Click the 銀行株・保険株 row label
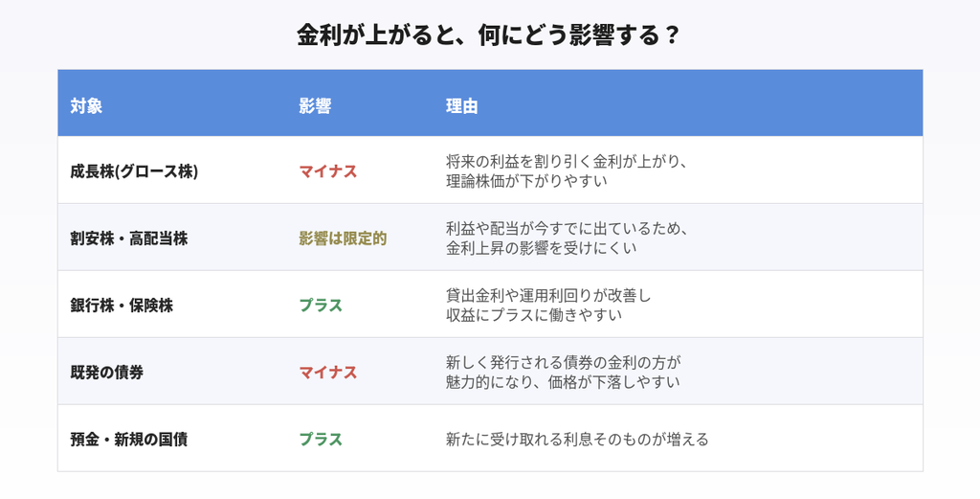 pyautogui.click(x=122, y=306)
